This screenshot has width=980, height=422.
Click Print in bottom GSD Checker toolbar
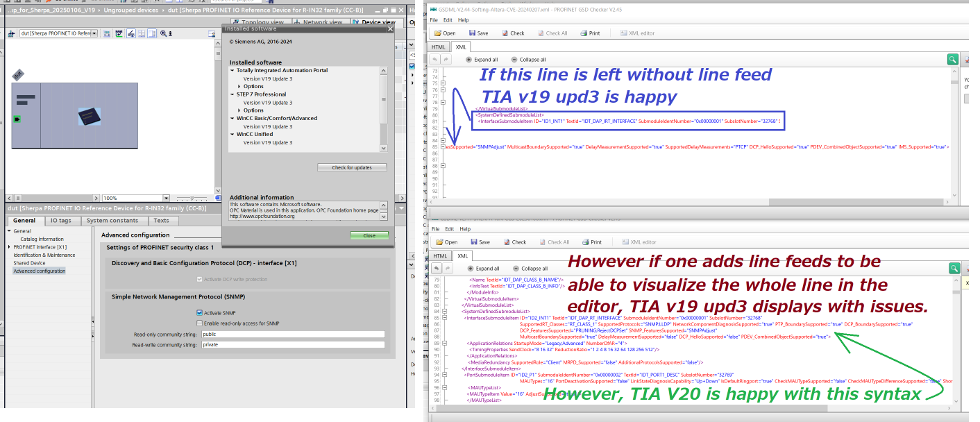(x=591, y=242)
